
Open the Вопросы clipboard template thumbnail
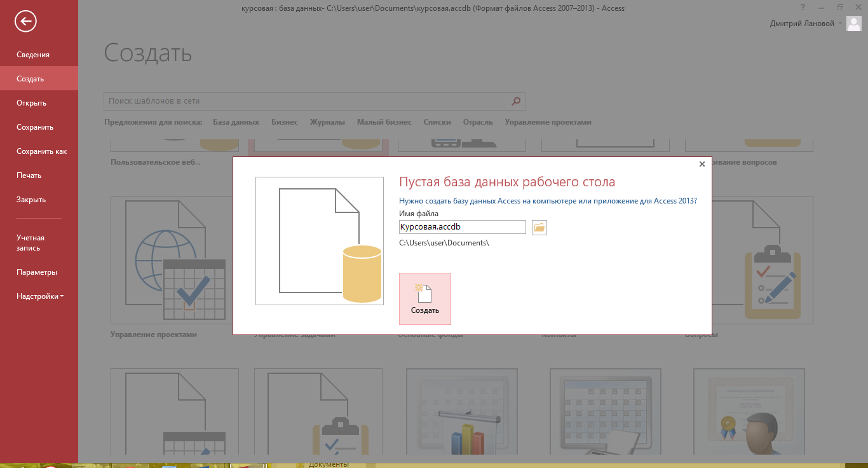tap(763, 260)
